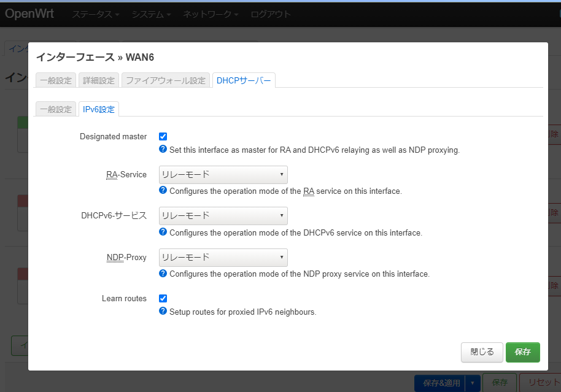Screen dimensions: 561x392
Task: Open the NDP-Proxy mode dropdown
Action: pos(223,258)
